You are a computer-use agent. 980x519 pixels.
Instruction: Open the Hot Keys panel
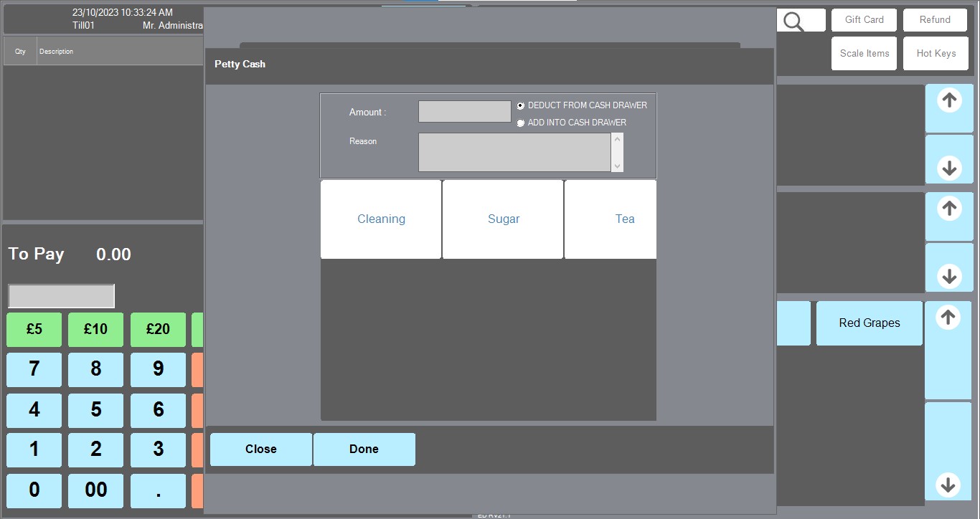[x=936, y=54]
